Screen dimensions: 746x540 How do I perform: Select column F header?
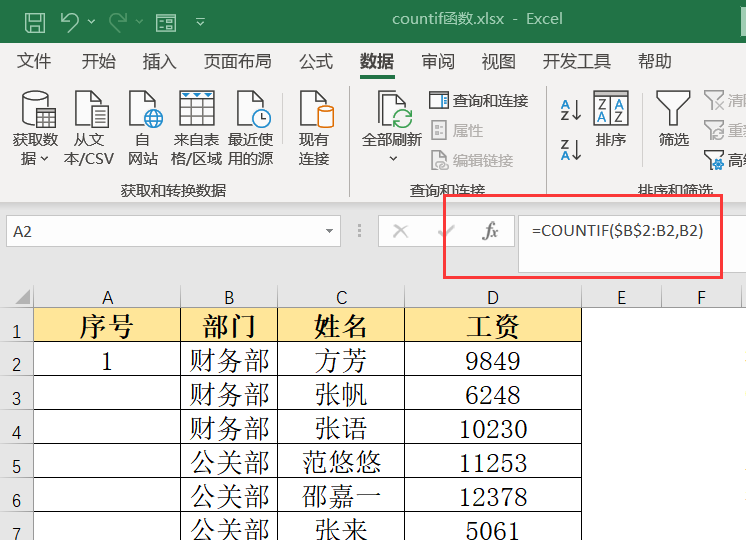[x=701, y=297]
